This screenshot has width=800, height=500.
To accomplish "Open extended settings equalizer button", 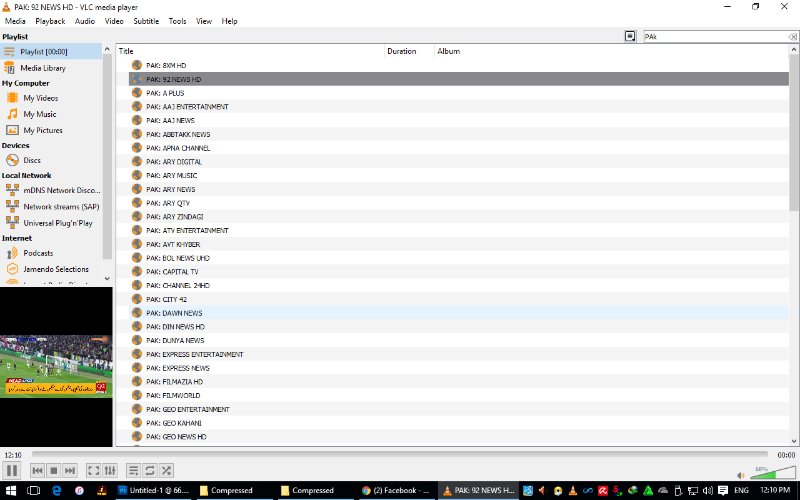I will point(110,470).
